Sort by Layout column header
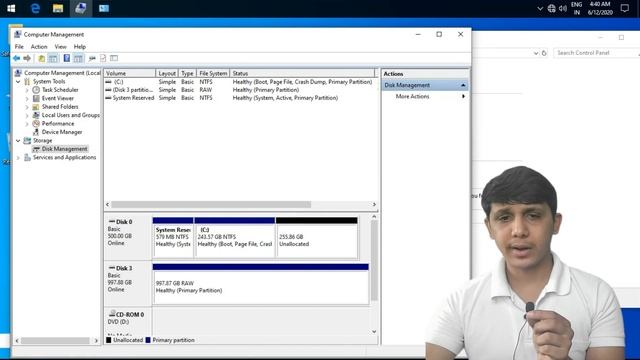Image resolution: width=640 pixels, height=360 pixels. point(167,73)
